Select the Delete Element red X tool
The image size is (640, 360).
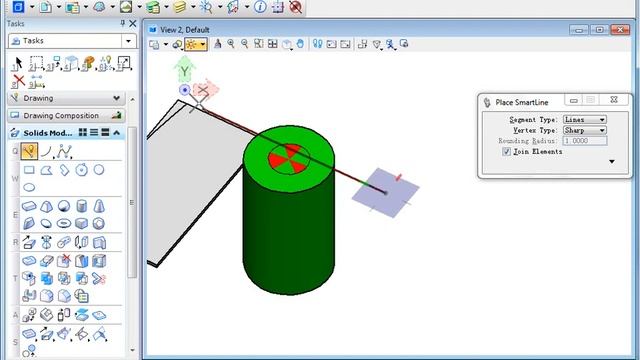coord(18,81)
